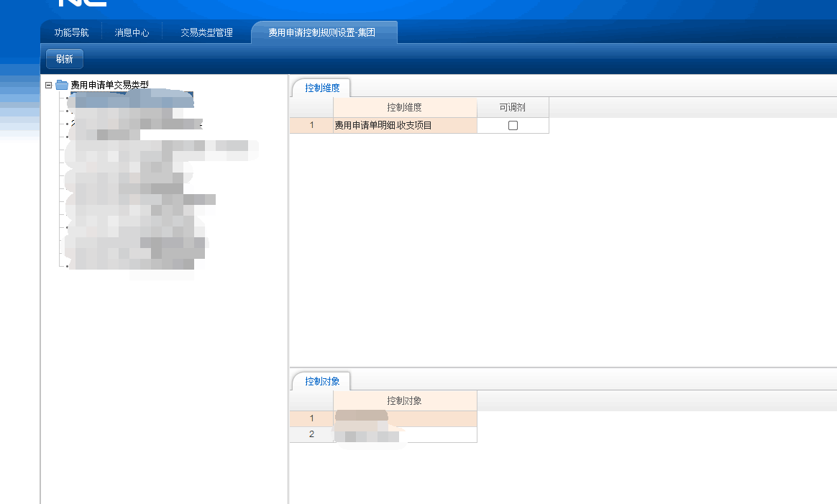Click the minus box before the root folder
This screenshot has height=504, width=837.
pyautogui.click(x=49, y=83)
